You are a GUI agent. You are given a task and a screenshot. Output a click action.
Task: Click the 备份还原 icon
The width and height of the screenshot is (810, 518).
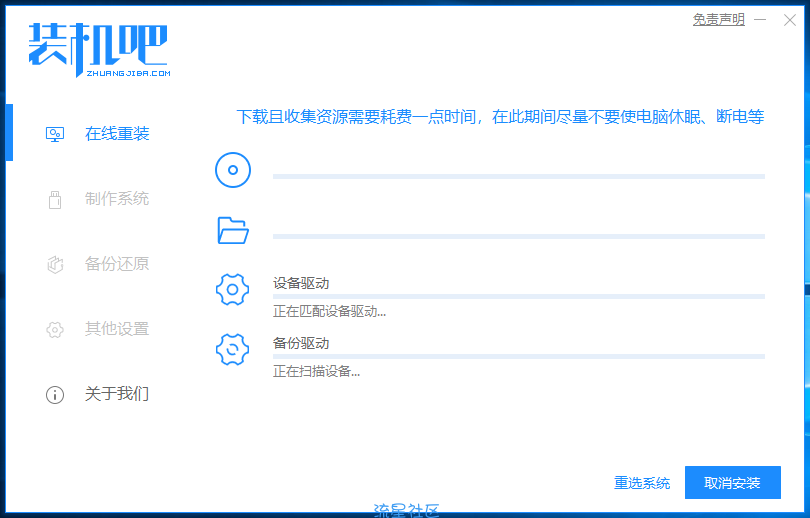click(55, 264)
